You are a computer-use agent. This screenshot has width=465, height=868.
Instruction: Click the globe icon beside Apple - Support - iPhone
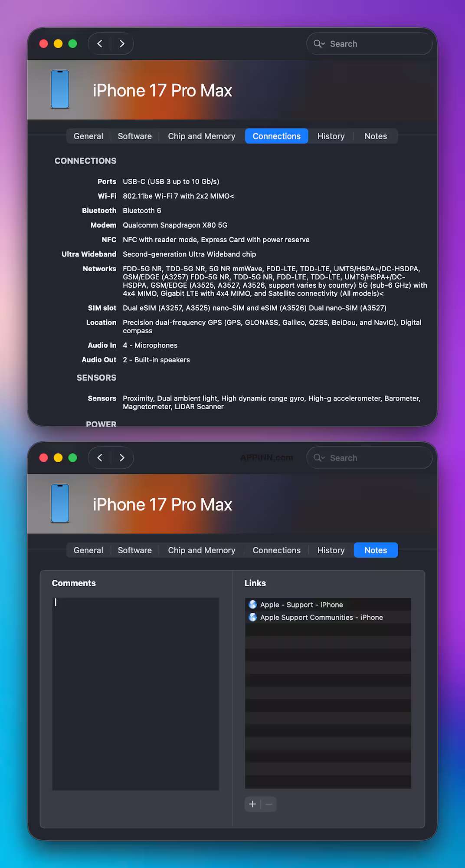pos(253,605)
